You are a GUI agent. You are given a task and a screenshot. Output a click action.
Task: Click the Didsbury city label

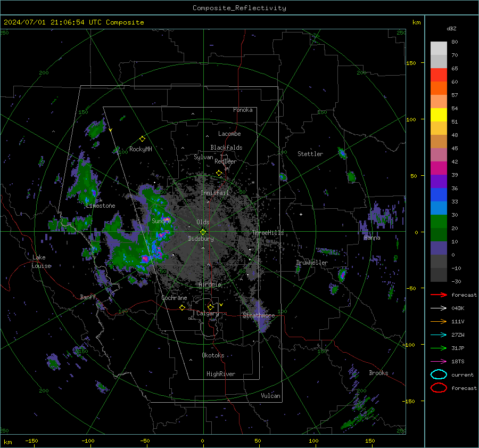click(x=201, y=239)
